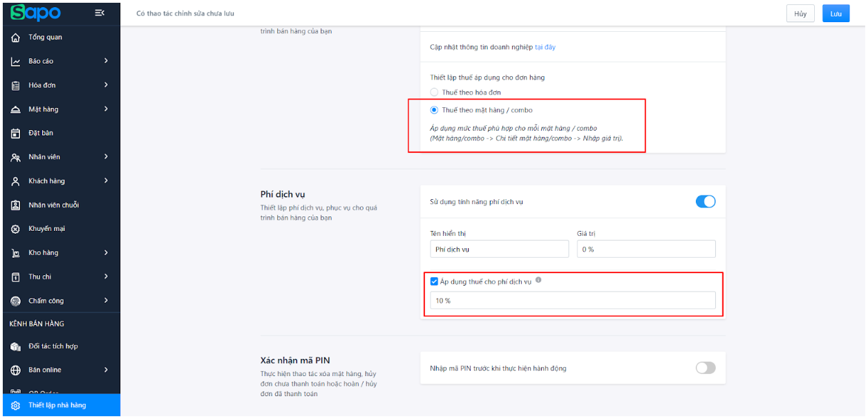This screenshot has width=868, height=419.
Task: Expand the Hóa đơn submenu arrow
Action: click(106, 85)
